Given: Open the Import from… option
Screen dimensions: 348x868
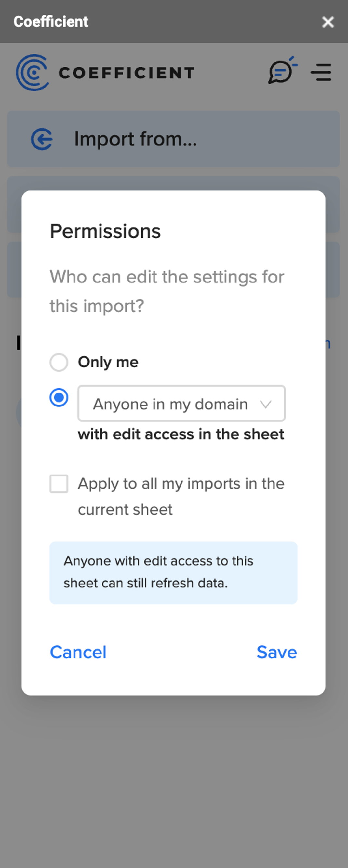Looking at the screenshot, I should [x=173, y=139].
